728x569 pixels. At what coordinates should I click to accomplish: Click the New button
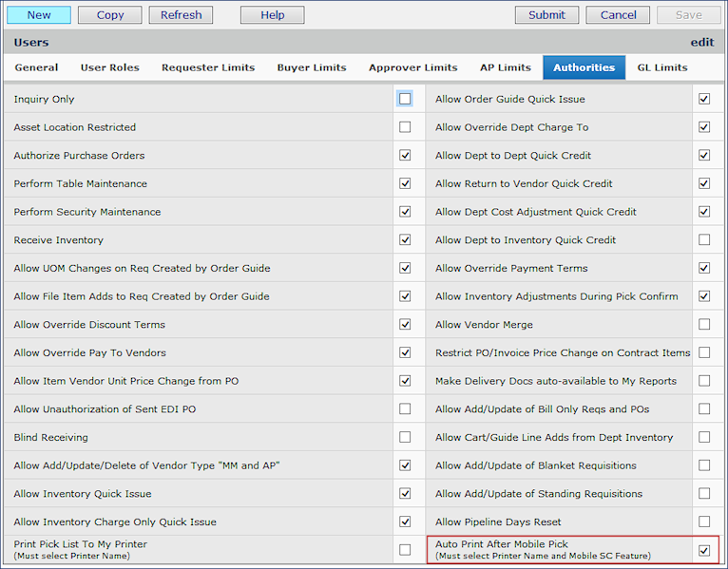39,15
